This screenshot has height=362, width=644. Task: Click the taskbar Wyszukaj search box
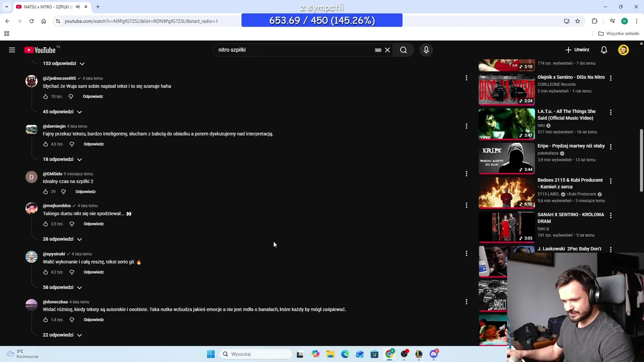click(256, 354)
